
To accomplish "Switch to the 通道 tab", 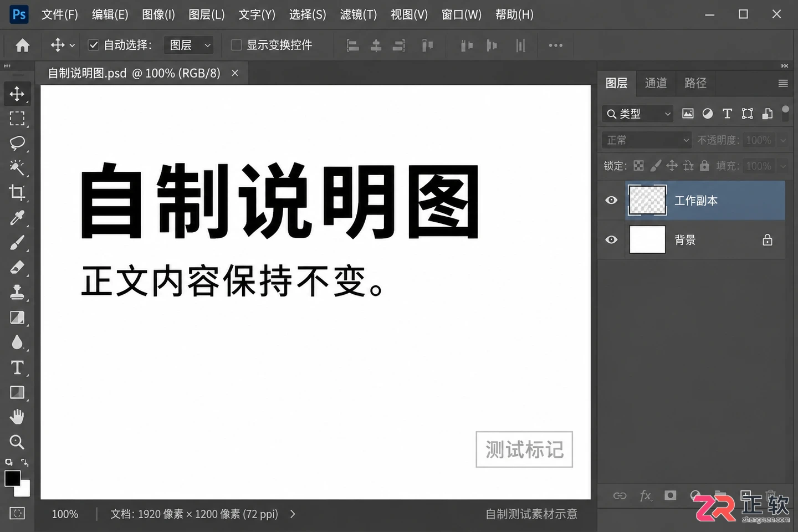I will pos(656,83).
